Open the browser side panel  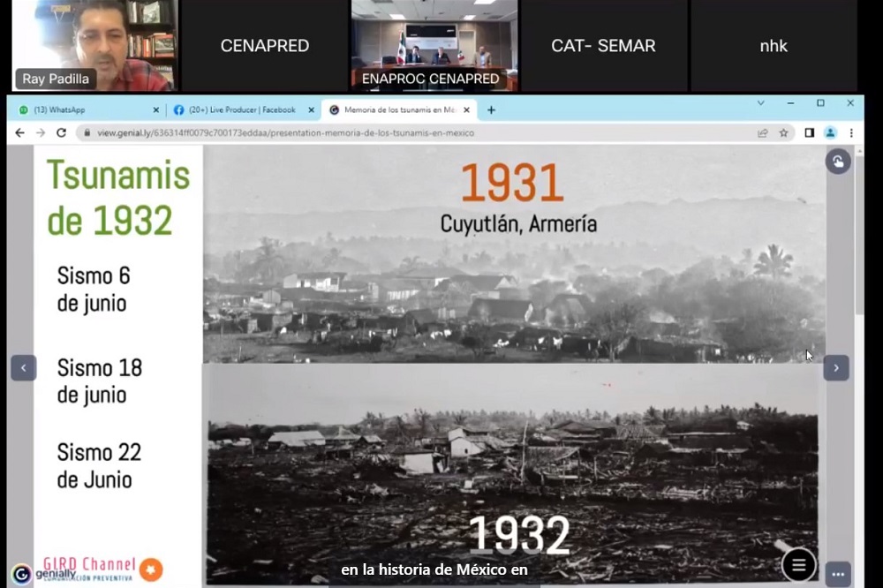click(x=809, y=132)
